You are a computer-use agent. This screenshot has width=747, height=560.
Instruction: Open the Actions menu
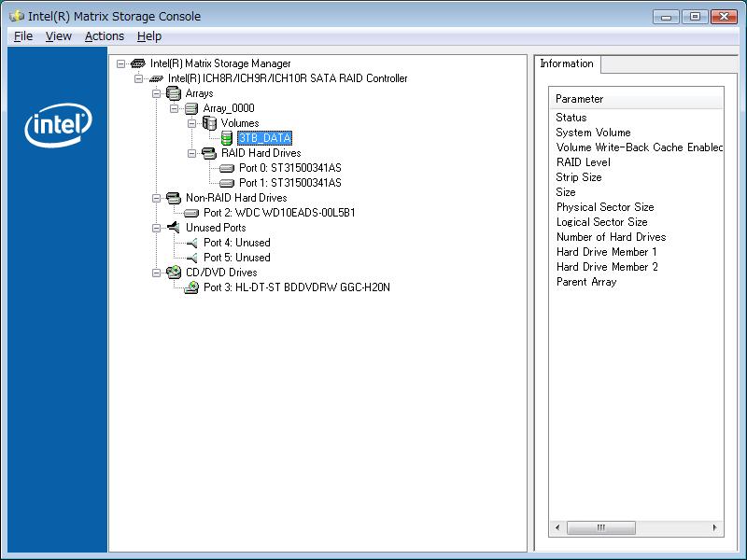(x=105, y=36)
